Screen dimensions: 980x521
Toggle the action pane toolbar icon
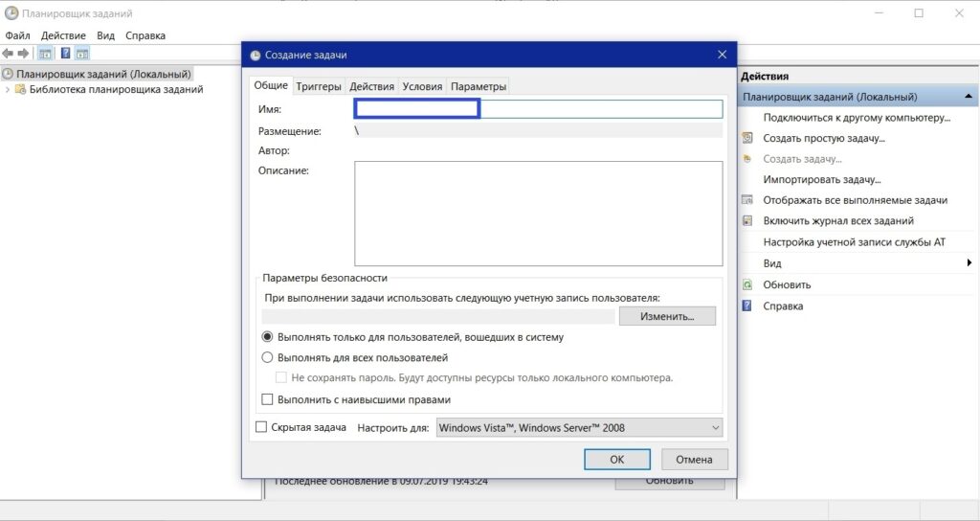coord(82,54)
